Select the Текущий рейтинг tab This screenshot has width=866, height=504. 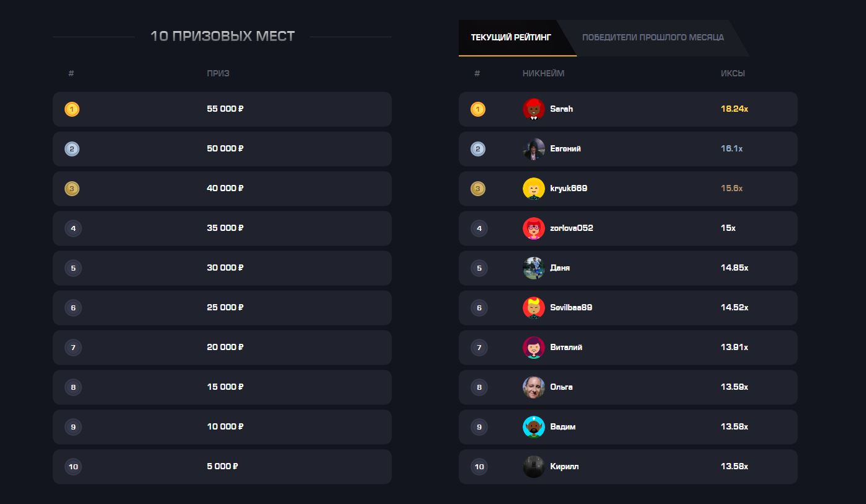[x=511, y=37]
